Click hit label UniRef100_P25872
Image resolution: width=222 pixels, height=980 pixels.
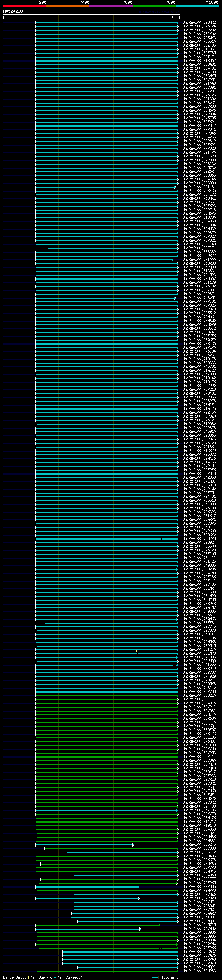point(199,455)
